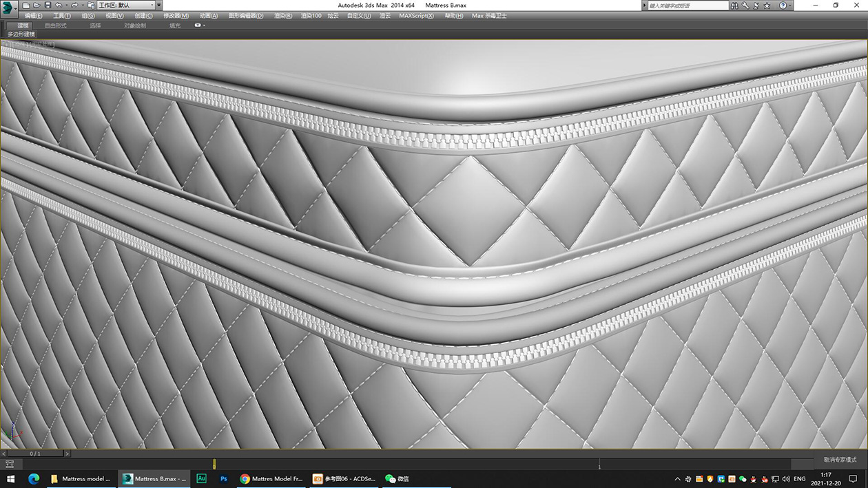Click the Mattress B.max taskbar button
The image size is (868, 488).
pos(154,478)
